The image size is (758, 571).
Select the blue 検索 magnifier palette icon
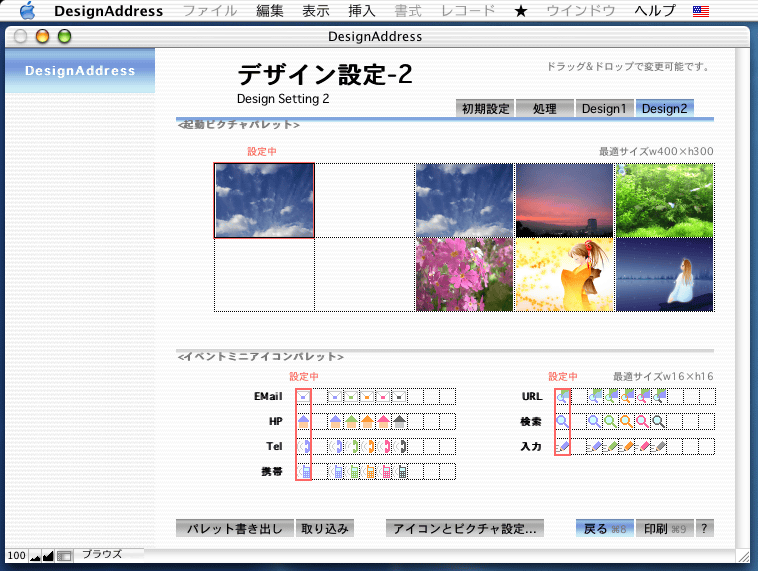(595, 422)
